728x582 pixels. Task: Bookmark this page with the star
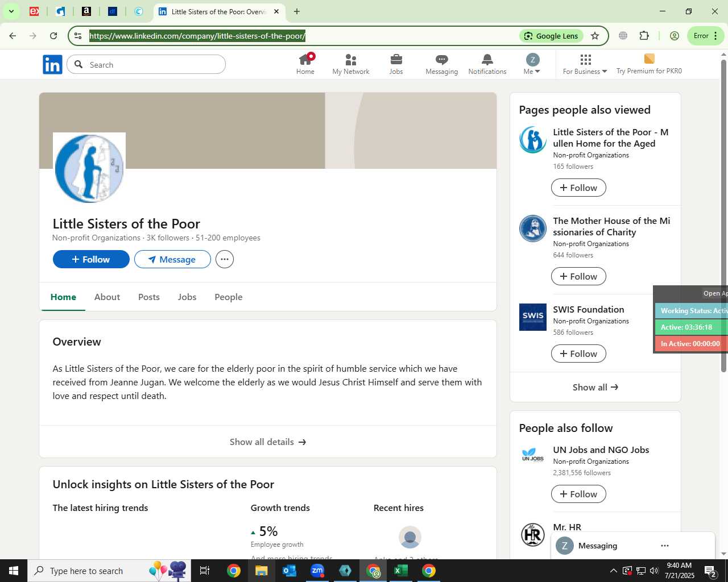[x=595, y=36]
